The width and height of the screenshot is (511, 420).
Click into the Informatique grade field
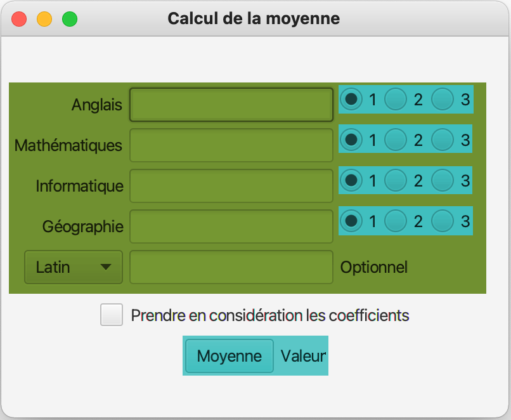point(231,186)
